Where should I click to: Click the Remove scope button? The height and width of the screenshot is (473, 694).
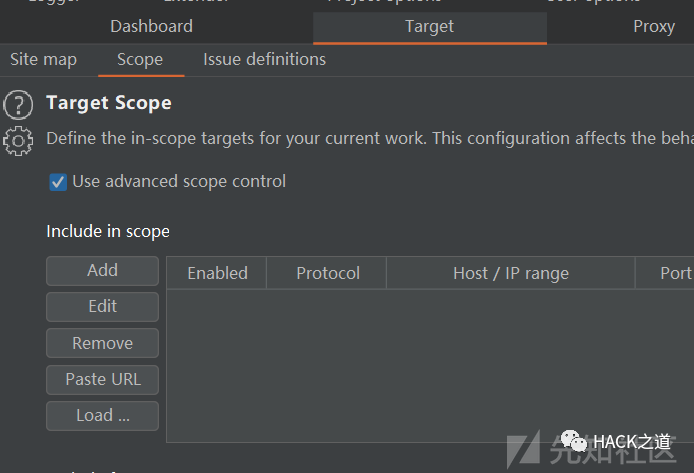102,343
